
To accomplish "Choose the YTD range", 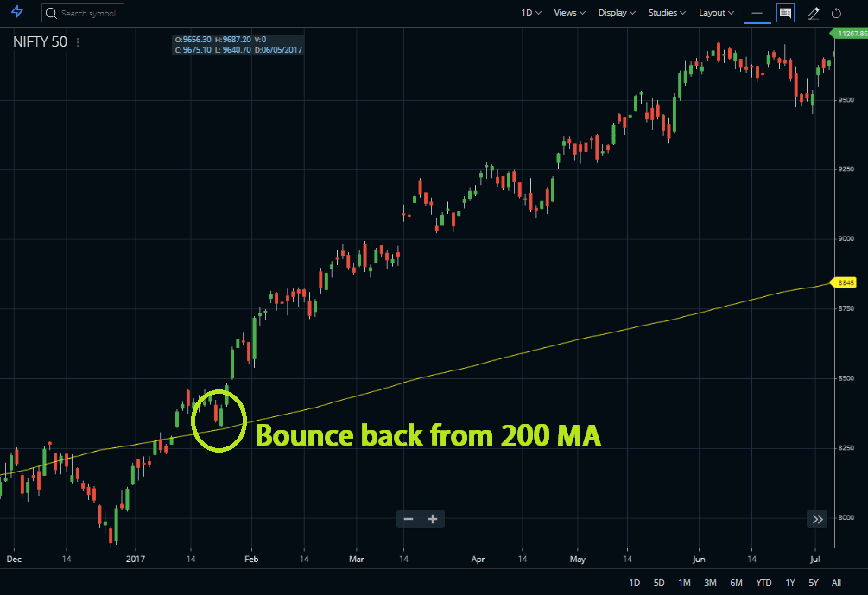I will click(x=764, y=582).
